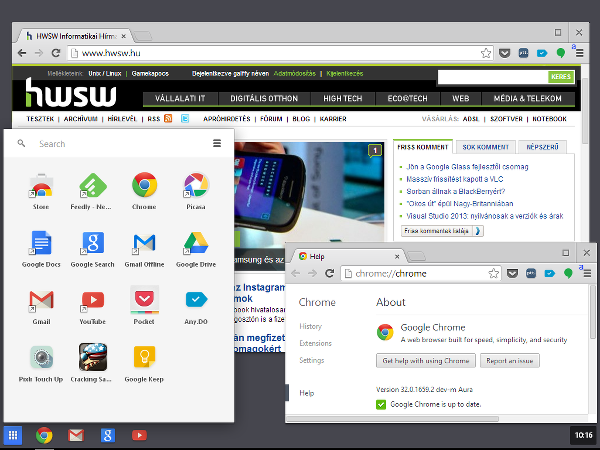The image size is (600, 450).
Task: Click the Pocket extension in HWSW window toolbar
Action: pyautogui.click(x=505, y=53)
